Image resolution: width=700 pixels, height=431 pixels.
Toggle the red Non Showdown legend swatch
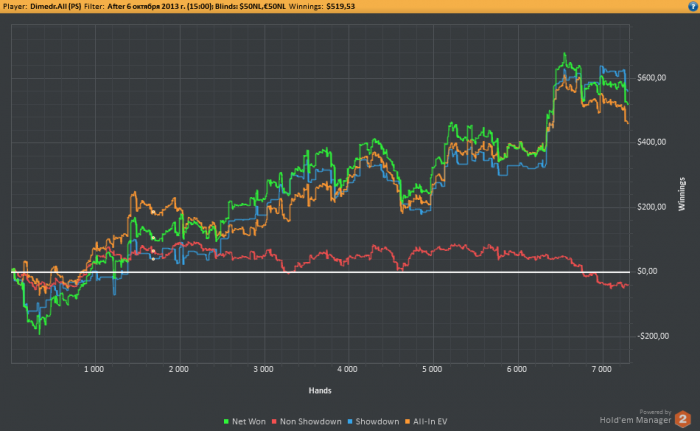point(274,422)
